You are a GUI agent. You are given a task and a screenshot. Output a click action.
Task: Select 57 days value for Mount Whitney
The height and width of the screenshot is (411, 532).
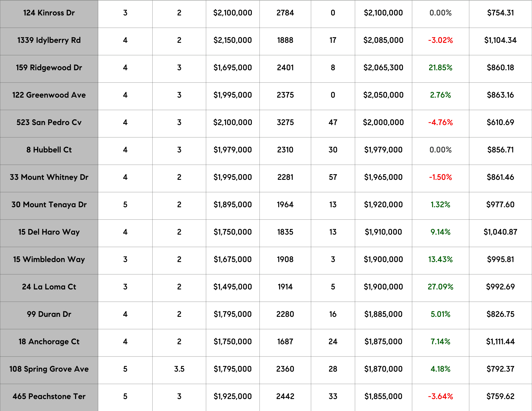tap(333, 177)
